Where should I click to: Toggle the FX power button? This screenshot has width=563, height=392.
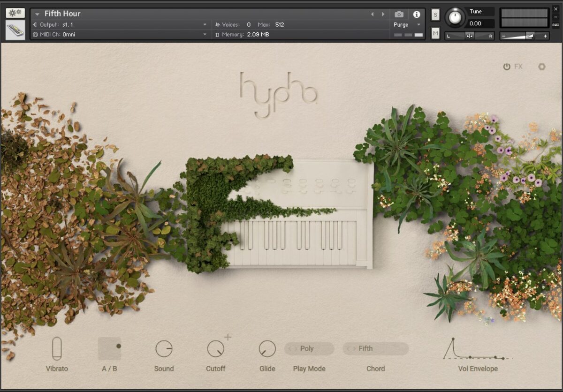coord(507,67)
